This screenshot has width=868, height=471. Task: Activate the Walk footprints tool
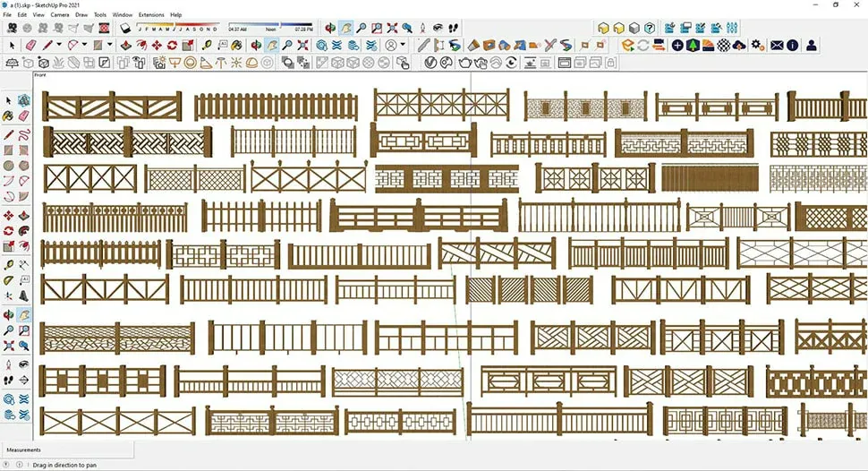click(x=455, y=29)
